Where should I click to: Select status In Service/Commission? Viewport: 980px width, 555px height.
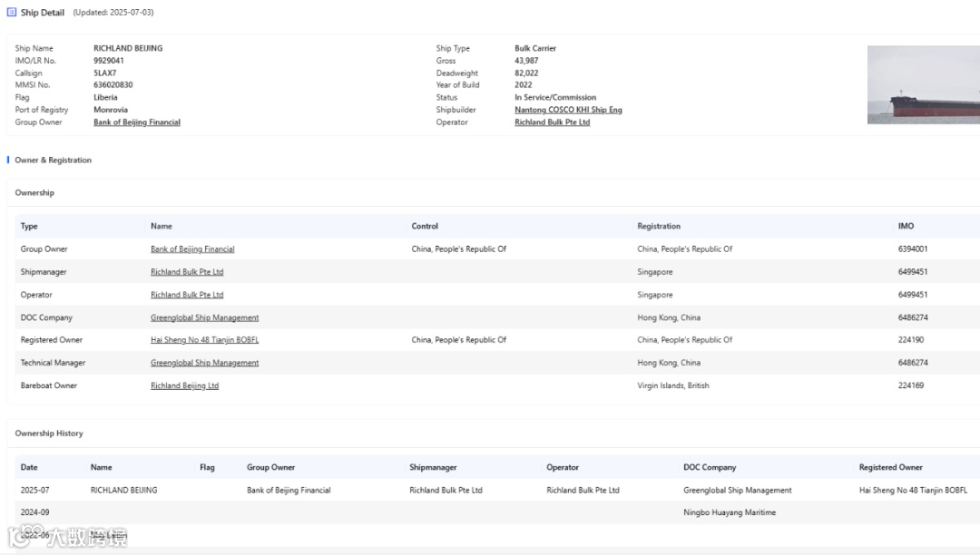[x=555, y=97]
